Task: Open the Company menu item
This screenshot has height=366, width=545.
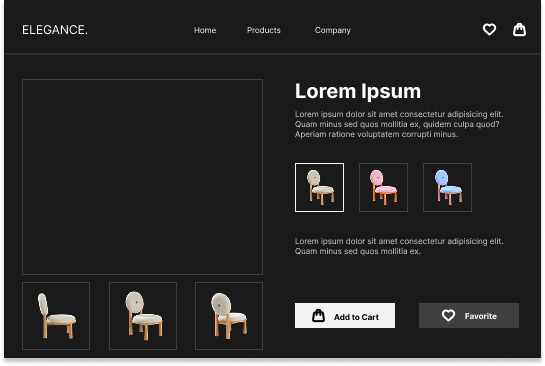Action: point(333,31)
